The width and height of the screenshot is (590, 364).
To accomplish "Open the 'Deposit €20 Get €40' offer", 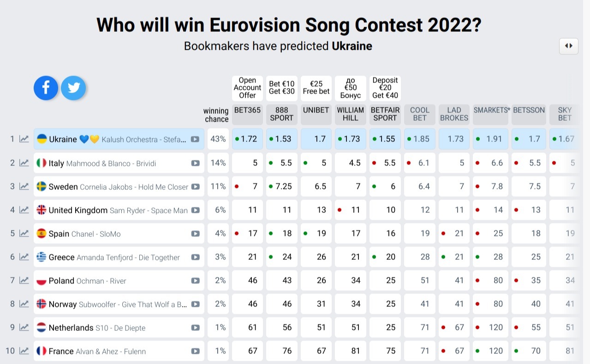I will coord(385,88).
